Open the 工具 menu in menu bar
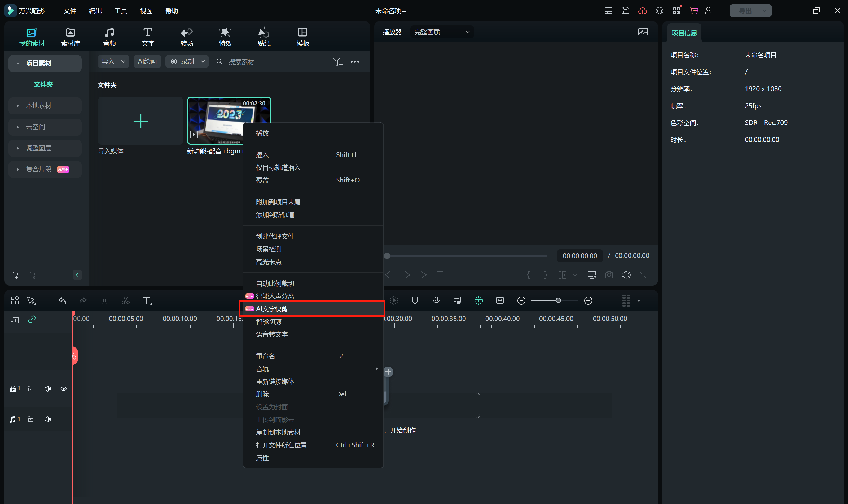848x504 pixels. 120,11
